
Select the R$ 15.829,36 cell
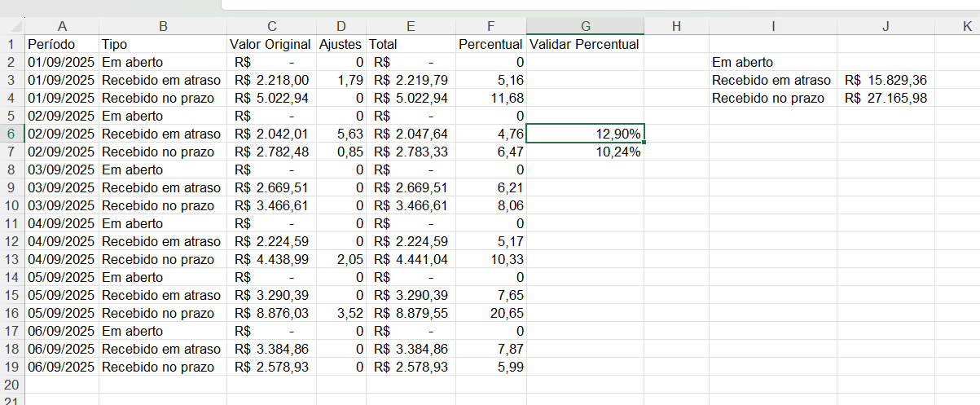click(886, 80)
